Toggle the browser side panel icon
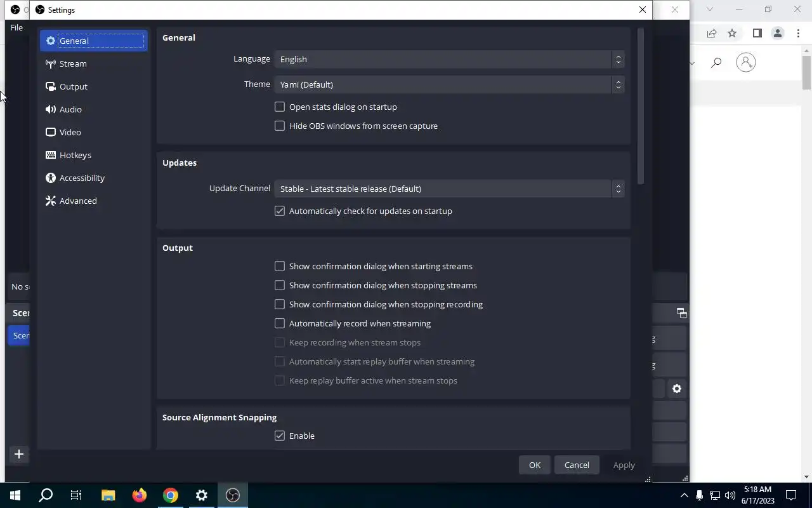 [757, 33]
